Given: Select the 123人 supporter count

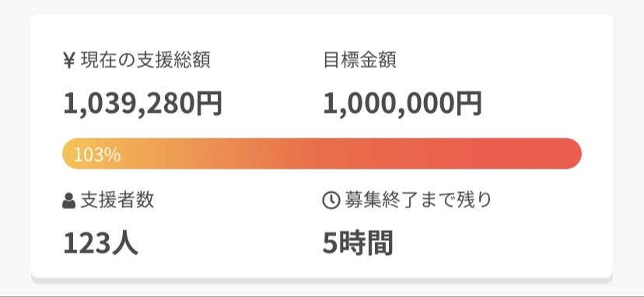Looking at the screenshot, I should tap(100, 243).
